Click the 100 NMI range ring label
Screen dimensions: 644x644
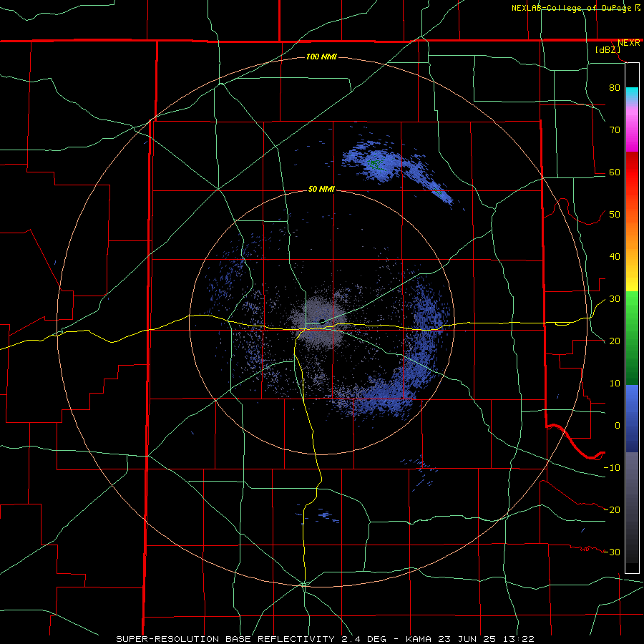click(x=321, y=57)
